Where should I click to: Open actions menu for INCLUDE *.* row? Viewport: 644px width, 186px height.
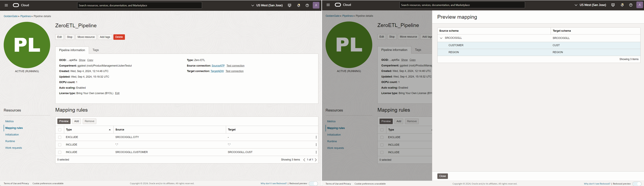(316, 145)
